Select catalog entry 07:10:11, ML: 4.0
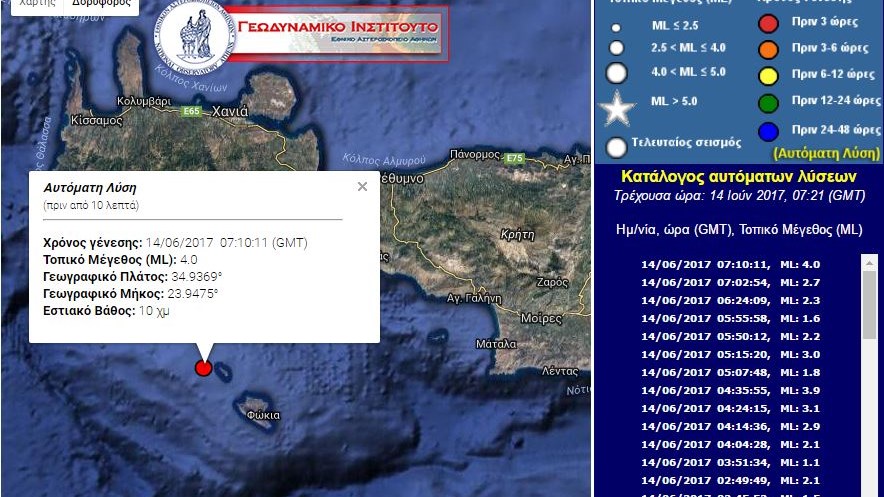Viewport: 884px width, 497px height. click(731, 264)
